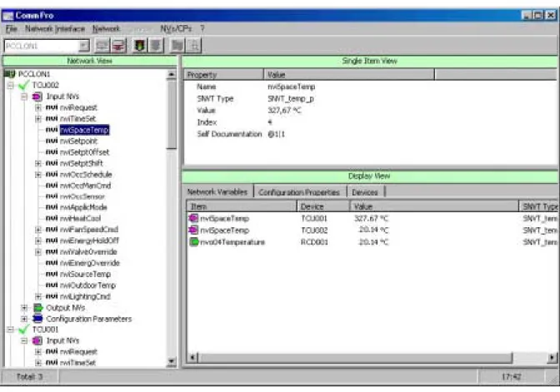Click the Display View horizontal scroll-right arrow
This screenshot has height=392, width=560.
click(x=552, y=357)
